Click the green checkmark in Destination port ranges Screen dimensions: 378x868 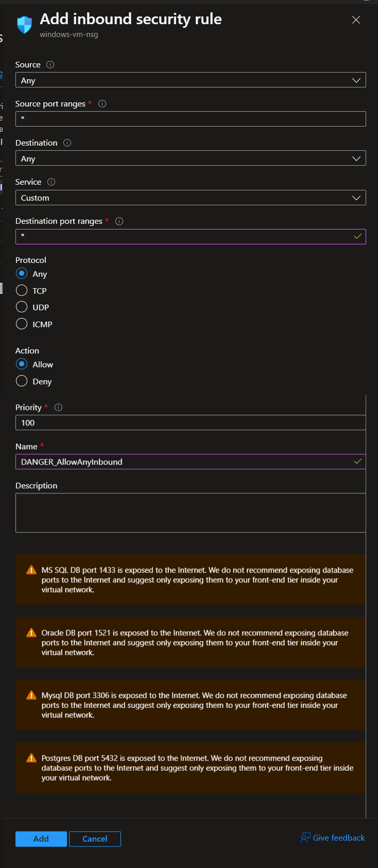[358, 236]
